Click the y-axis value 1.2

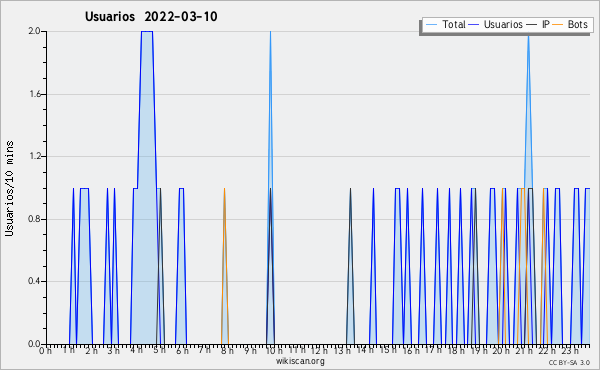35,156
